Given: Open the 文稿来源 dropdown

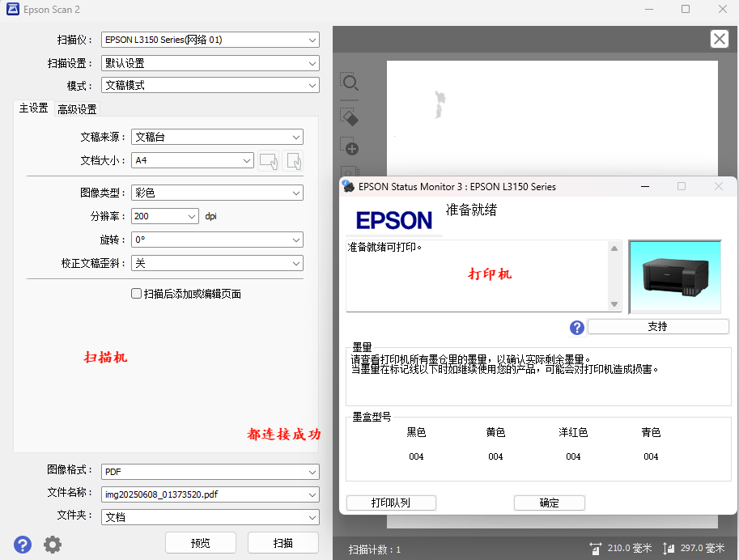Looking at the screenshot, I should tap(217, 138).
